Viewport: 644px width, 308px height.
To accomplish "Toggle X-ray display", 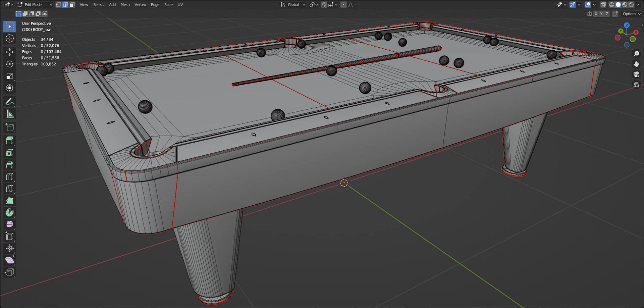I will pyautogui.click(x=603, y=5).
